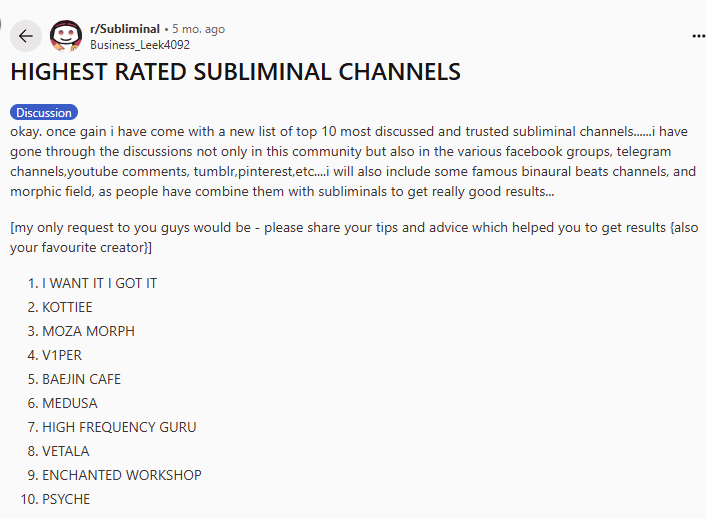Click list entry I WANT IT I GOT IT
The image size is (706, 519).
99,283
